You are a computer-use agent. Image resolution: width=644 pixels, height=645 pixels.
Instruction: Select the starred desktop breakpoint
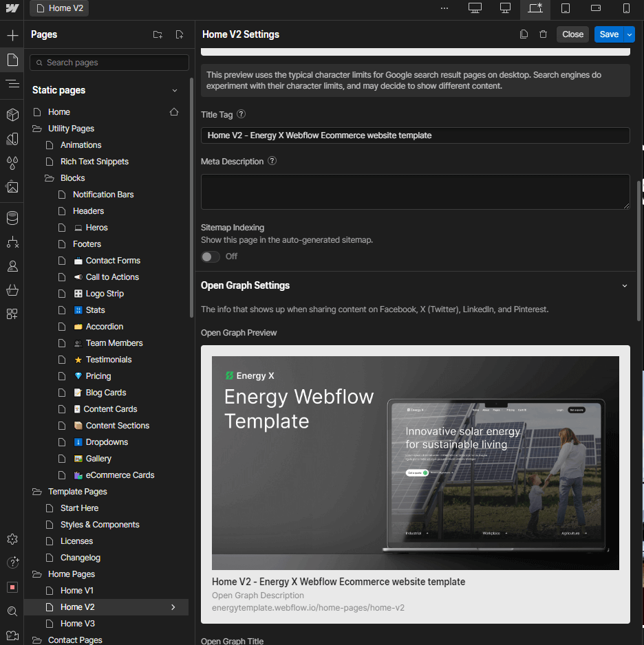535,9
